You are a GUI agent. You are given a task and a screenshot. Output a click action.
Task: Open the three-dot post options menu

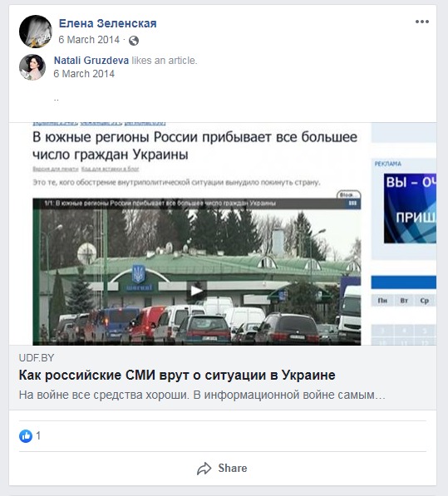click(x=422, y=22)
